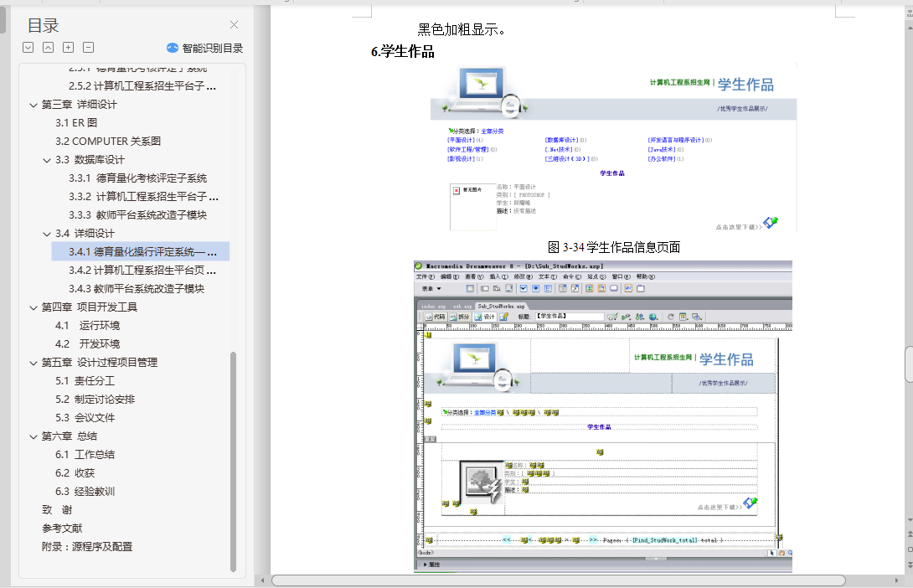Screen dimensions: 913x588
Task: Close the 目录 navigation pane
Action: coord(234,24)
